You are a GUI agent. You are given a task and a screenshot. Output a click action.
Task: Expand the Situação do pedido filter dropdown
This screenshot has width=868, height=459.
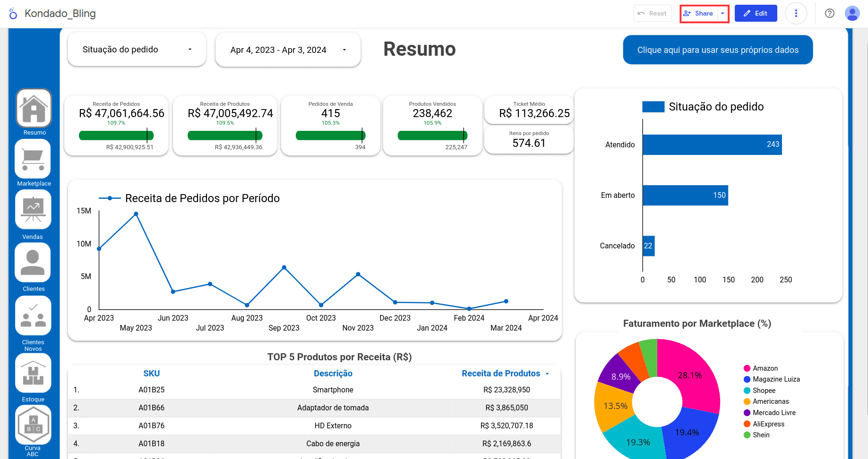tap(137, 50)
